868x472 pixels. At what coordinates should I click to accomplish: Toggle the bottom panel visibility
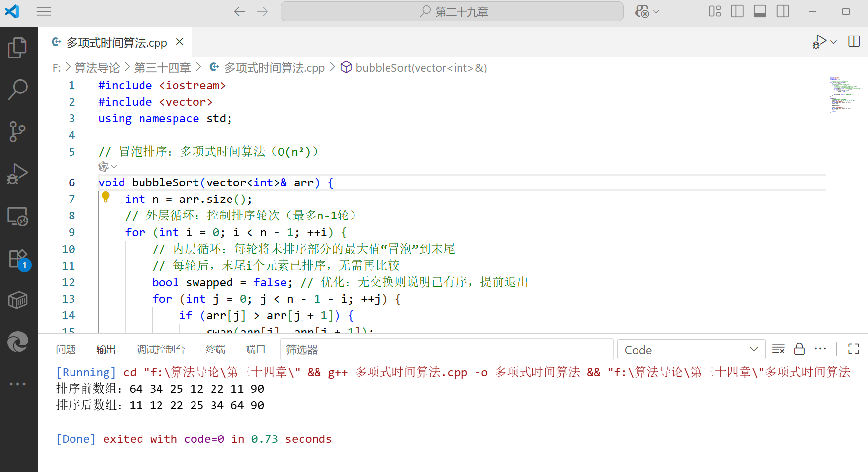tap(760, 11)
